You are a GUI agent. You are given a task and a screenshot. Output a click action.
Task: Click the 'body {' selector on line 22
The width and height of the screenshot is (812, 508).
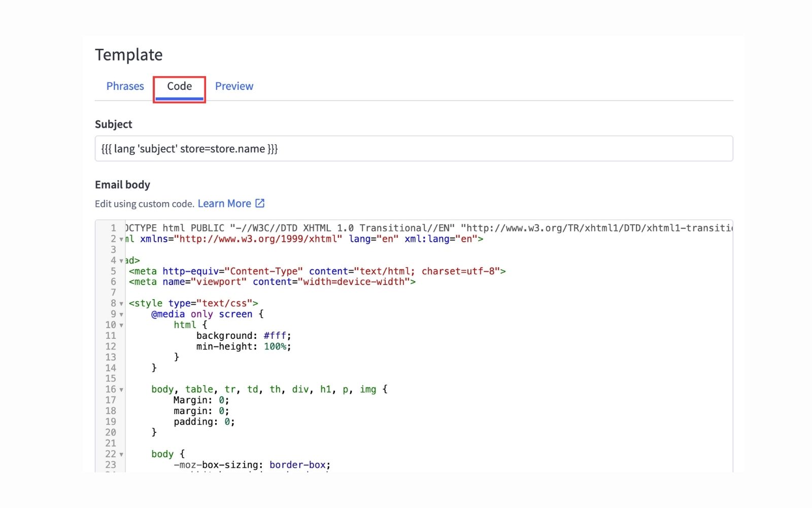[x=168, y=454]
